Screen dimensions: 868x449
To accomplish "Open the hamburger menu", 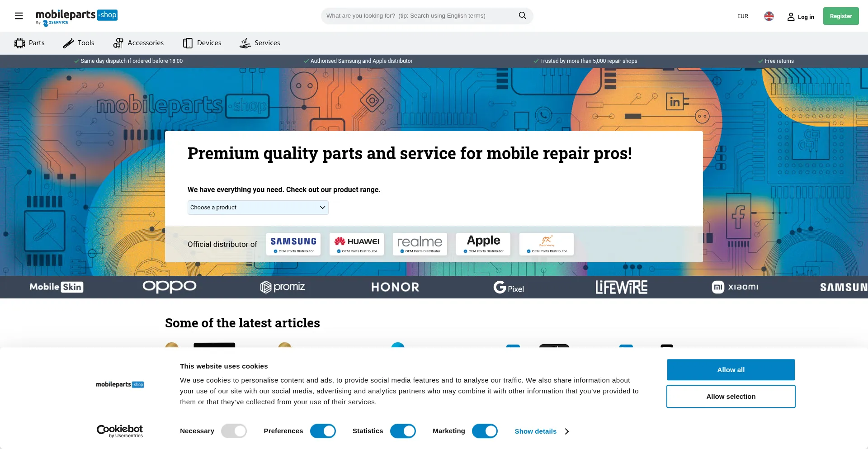I will click(x=19, y=16).
